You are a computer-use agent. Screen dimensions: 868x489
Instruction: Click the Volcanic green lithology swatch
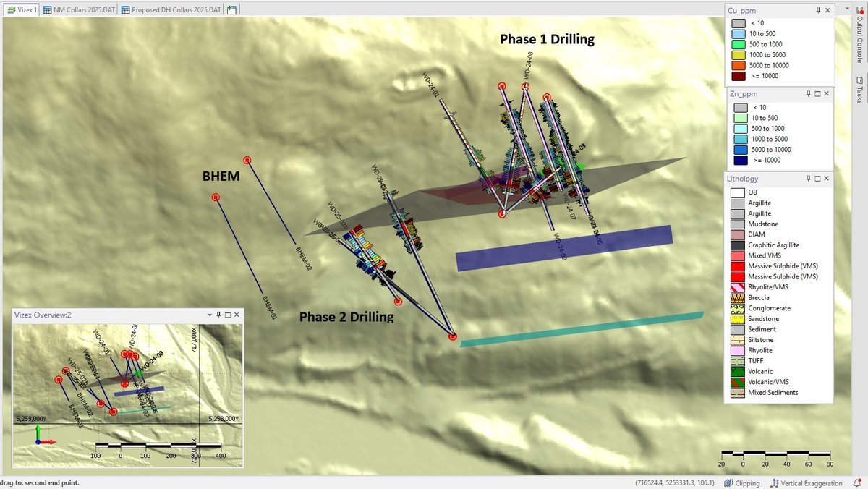[736, 371]
